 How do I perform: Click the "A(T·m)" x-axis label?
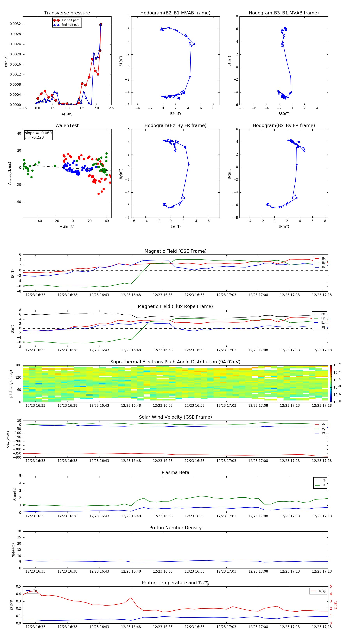[67, 114]
